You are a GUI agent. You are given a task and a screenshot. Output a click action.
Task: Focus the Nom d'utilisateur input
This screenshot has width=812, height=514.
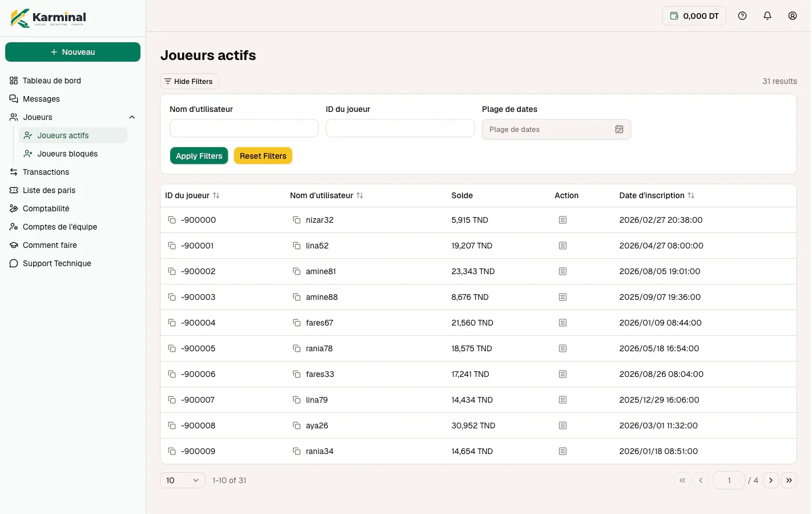(244, 128)
